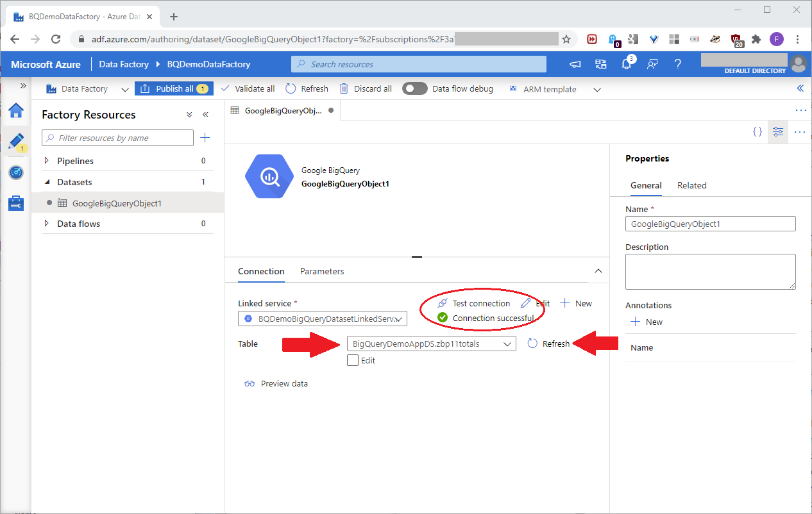Click Validate all in toolbar

click(248, 88)
